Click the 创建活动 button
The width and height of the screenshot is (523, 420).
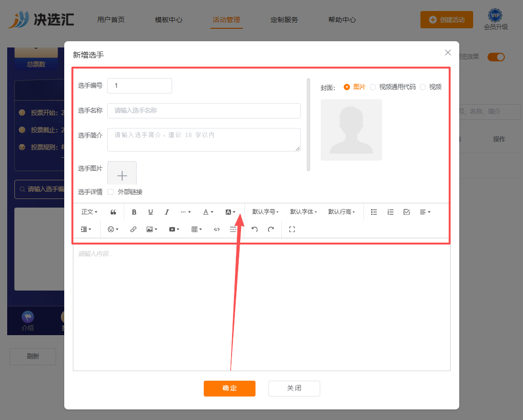pos(447,20)
